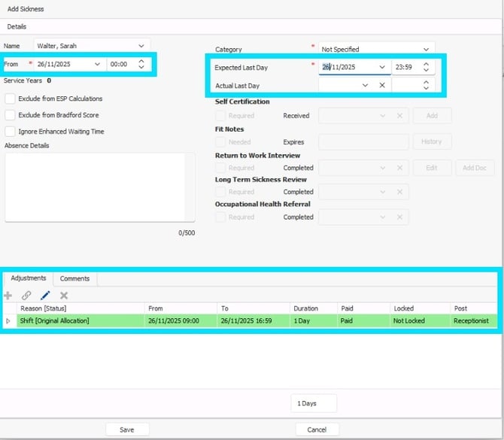Screen dimensions: 504x440
Task: Open the Name dropdown showing Walter, Sarah
Action: pyautogui.click(x=141, y=46)
